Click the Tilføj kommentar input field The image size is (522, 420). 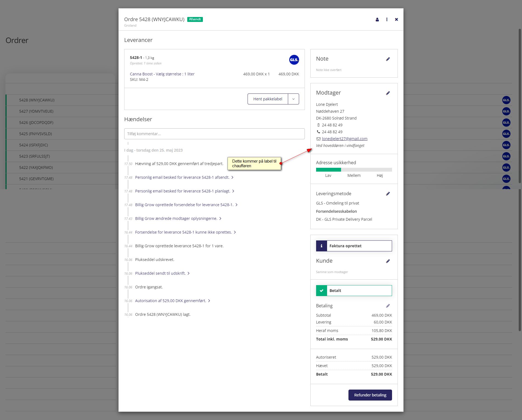(x=214, y=134)
